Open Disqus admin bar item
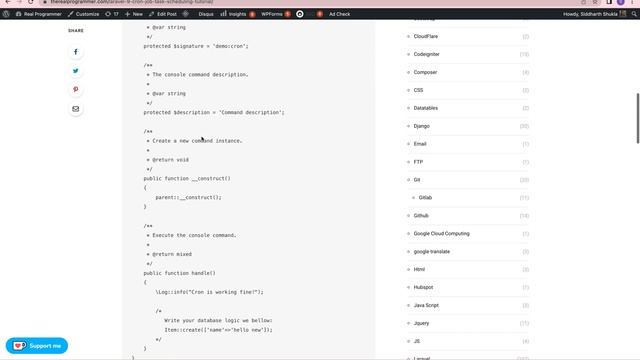This screenshot has width=640, height=360. (206, 14)
